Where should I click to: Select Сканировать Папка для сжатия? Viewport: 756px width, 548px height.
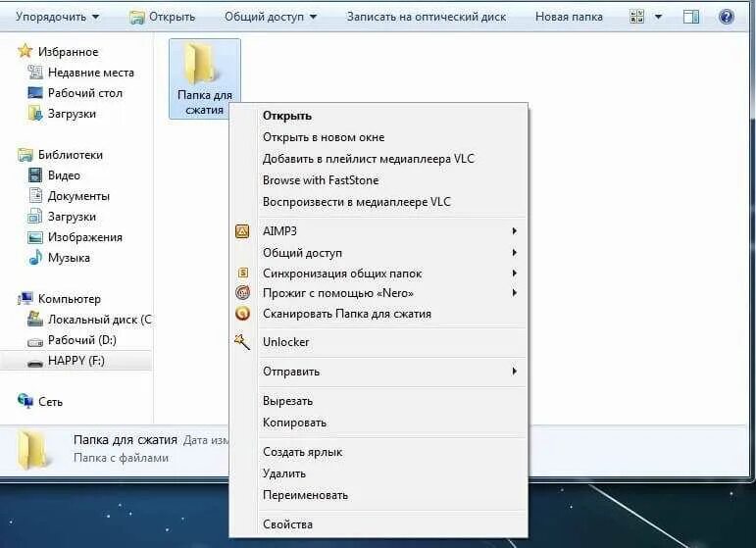347,314
